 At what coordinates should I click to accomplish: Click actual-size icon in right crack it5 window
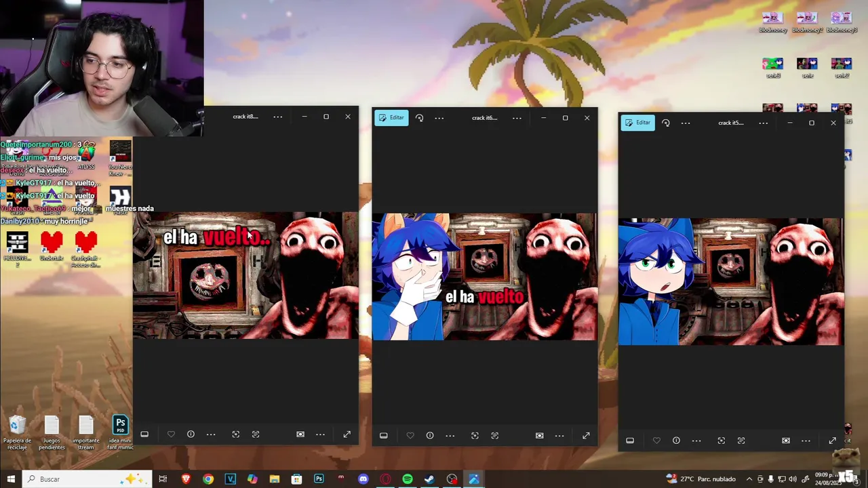point(741,441)
